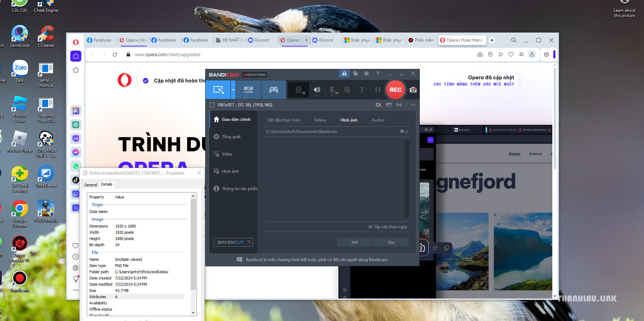
Task: Toggle microphone recording in Bandicam
Action: pos(332,90)
